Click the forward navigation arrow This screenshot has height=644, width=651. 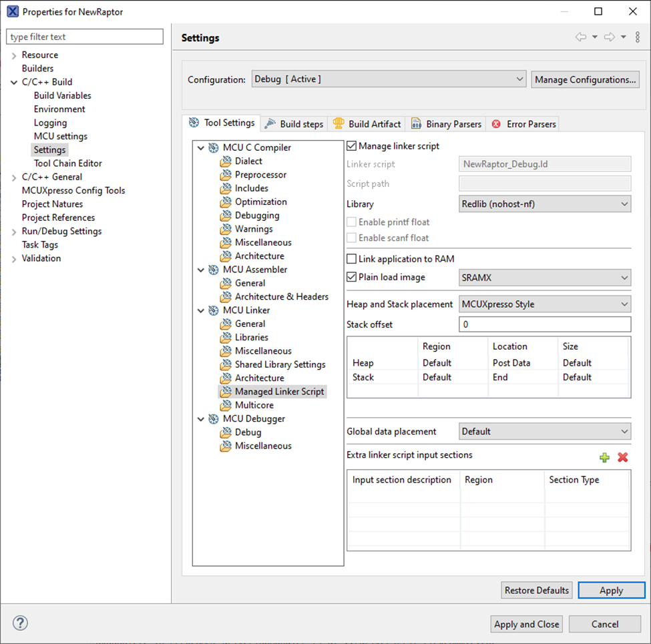pos(608,37)
